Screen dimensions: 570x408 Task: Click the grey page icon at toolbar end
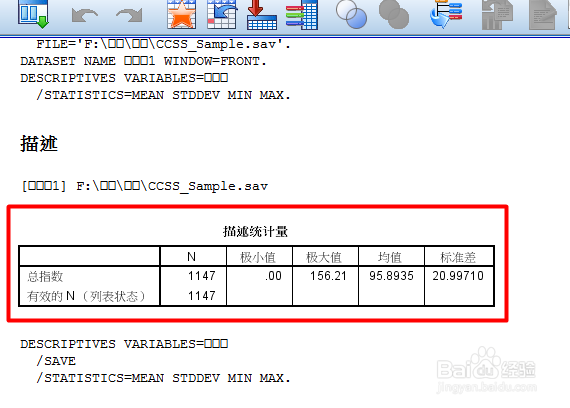542,15
